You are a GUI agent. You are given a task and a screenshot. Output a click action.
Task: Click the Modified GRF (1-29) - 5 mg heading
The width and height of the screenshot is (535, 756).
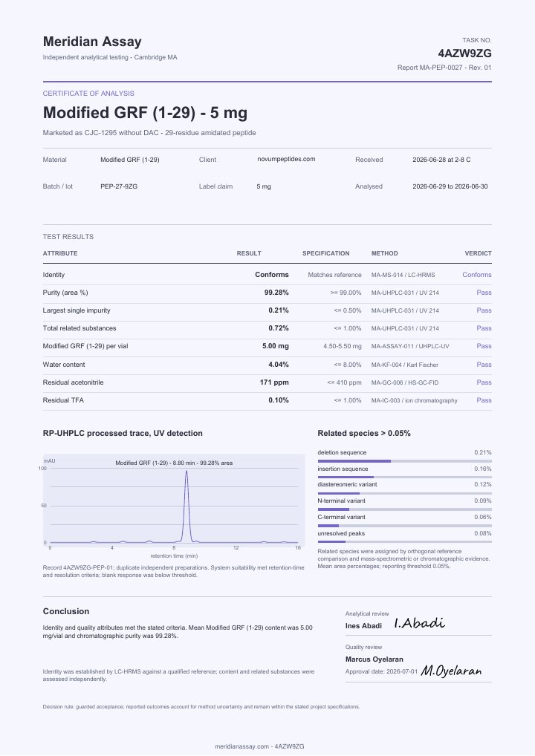[x=145, y=113]
